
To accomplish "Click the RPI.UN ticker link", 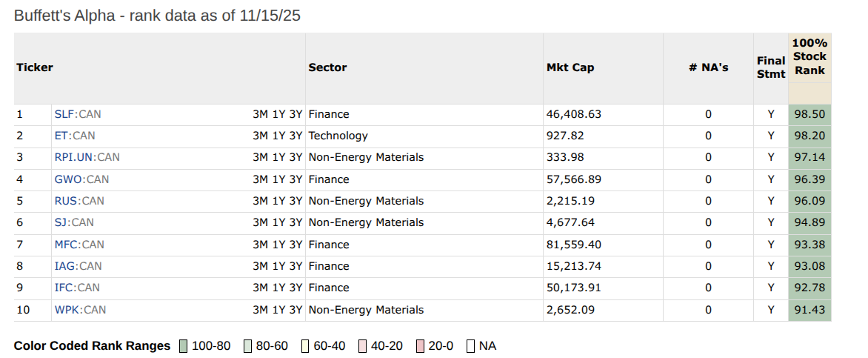I will click(x=75, y=157).
